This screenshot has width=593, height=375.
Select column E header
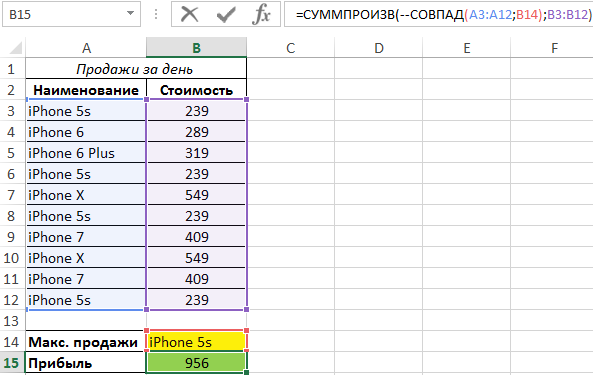[467, 48]
